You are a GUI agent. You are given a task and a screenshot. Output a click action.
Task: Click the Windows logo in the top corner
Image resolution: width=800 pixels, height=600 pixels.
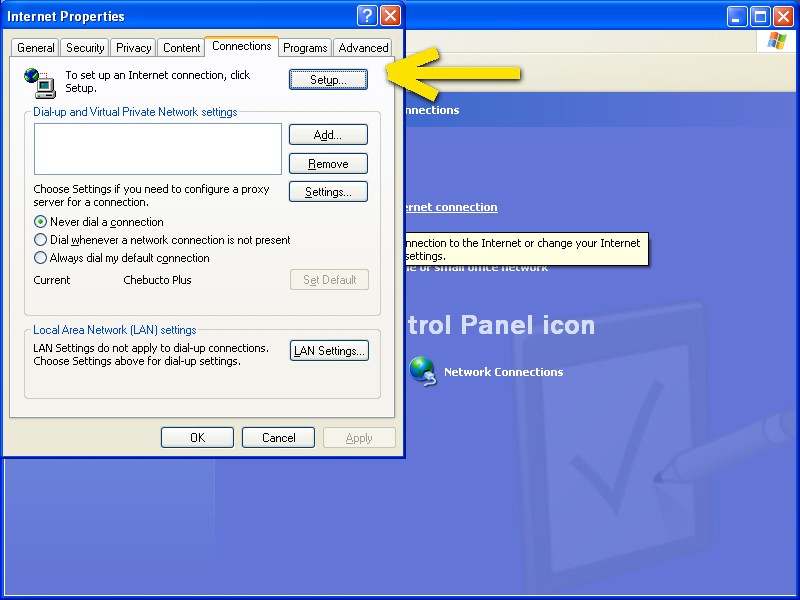point(776,40)
